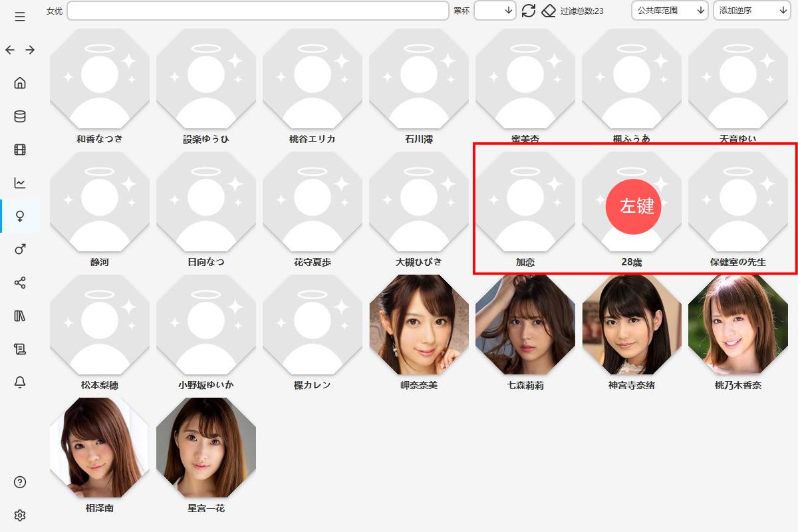Click the 女优 search input field
The image size is (798, 532).
tap(258, 11)
